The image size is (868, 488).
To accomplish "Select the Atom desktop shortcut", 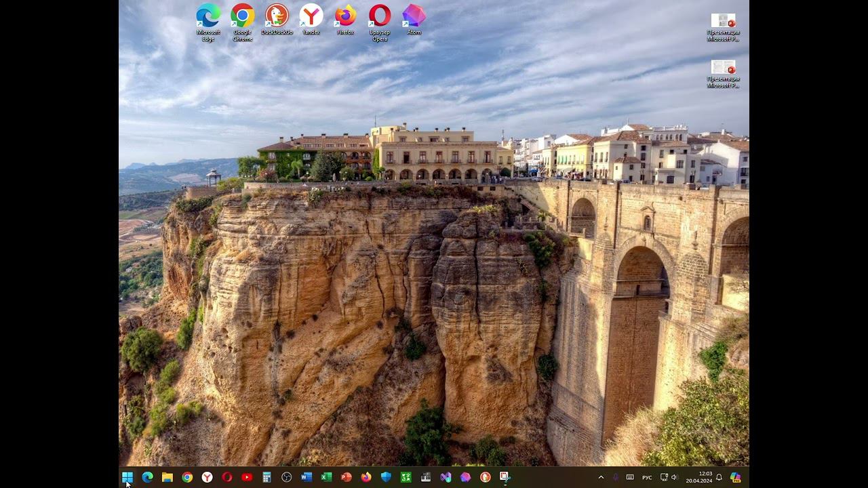I will click(414, 20).
